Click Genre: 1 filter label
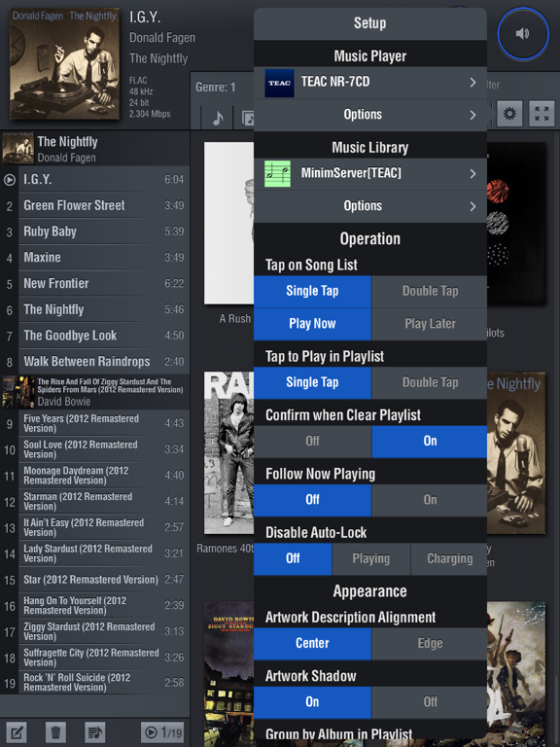This screenshot has width=560, height=747. point(215,88)
